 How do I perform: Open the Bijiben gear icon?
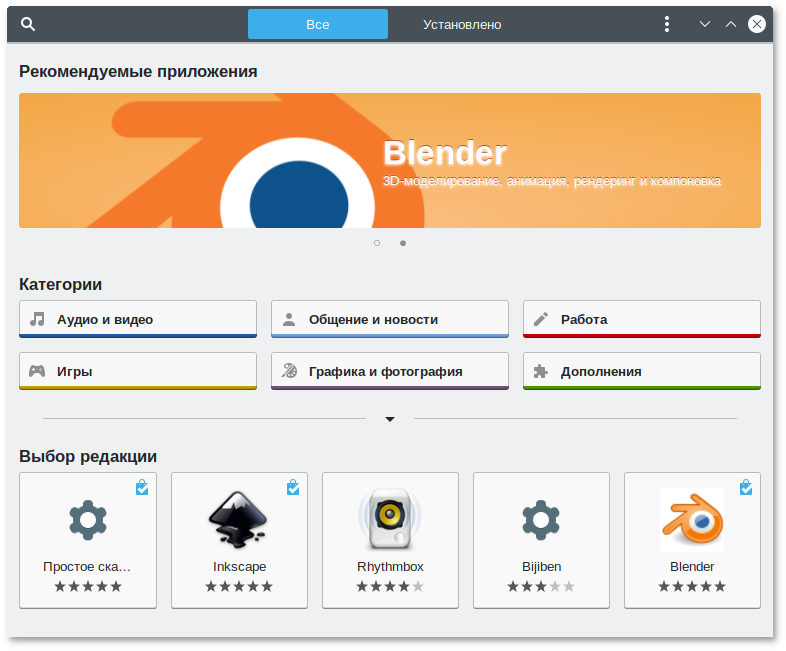pyautogui.click(x=541, y=520)
